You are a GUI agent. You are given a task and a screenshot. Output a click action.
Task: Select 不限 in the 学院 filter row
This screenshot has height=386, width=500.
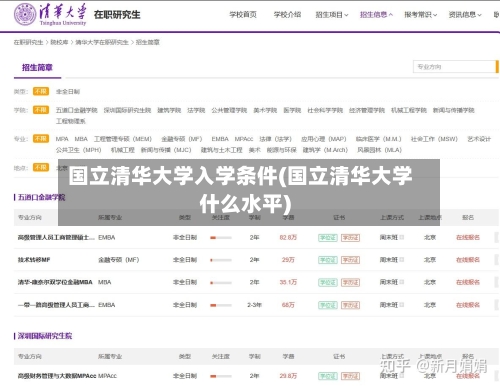pos(41,110)
